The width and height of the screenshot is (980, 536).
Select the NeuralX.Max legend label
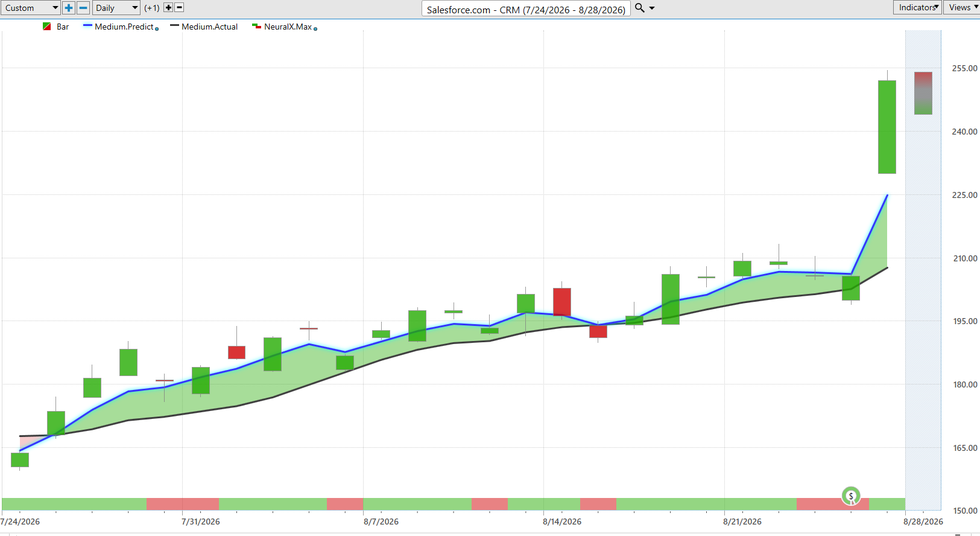pos(288,27)
